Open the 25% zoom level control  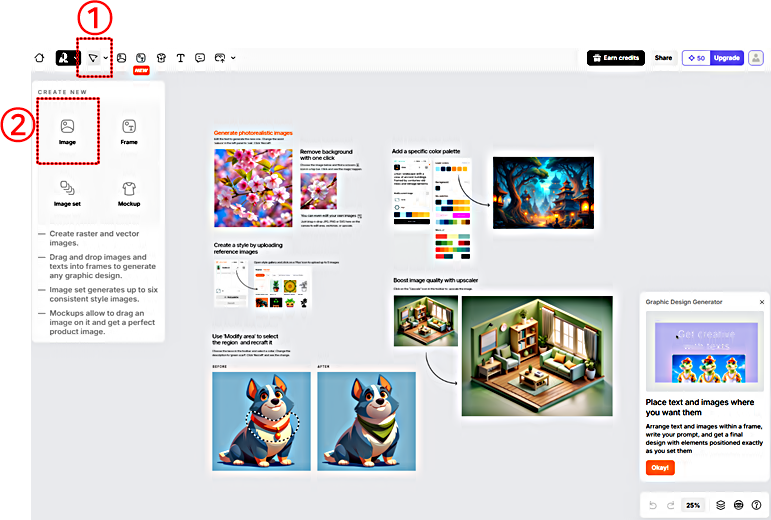pyautogui.click(x=693, y=505)
